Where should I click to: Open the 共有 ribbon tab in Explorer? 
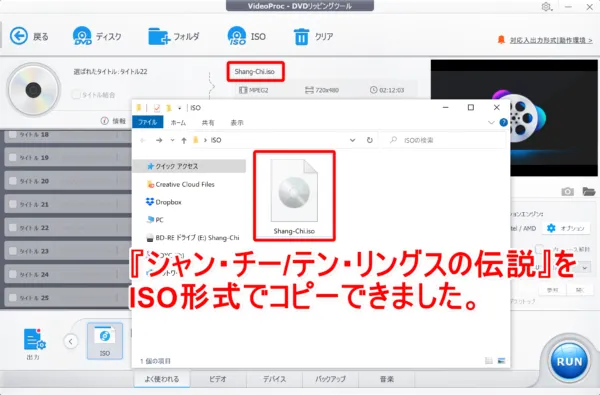click(208, 122)
